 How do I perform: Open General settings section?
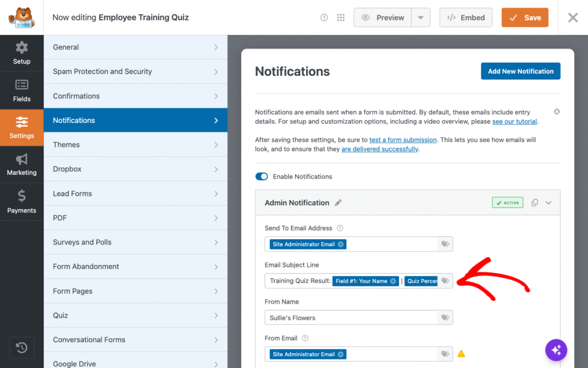136,47
